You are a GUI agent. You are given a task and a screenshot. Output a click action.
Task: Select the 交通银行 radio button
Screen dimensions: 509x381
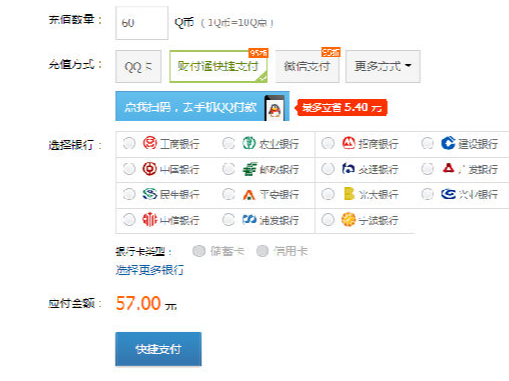[x=328, y=169]
